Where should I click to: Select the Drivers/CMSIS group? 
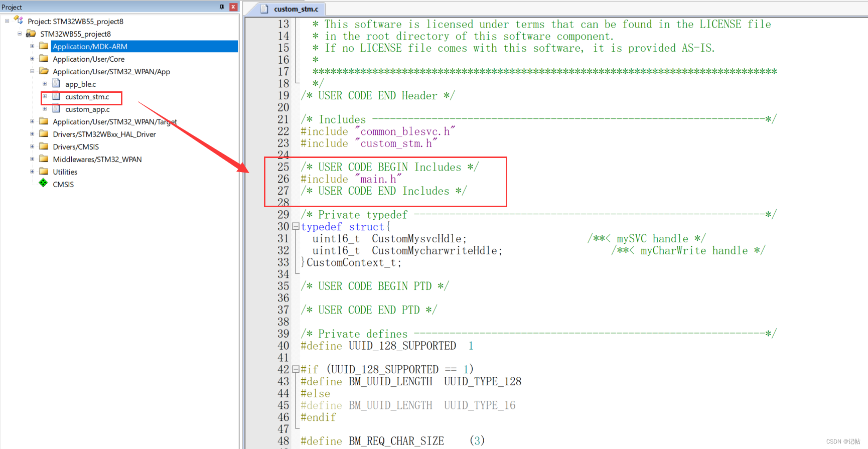tap(76, 147)
